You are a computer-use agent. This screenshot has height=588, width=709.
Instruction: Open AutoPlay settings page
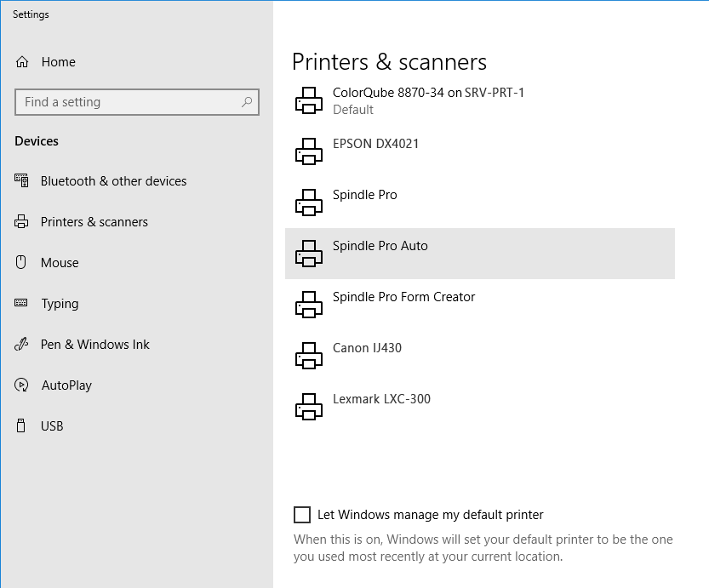[66, 385]
